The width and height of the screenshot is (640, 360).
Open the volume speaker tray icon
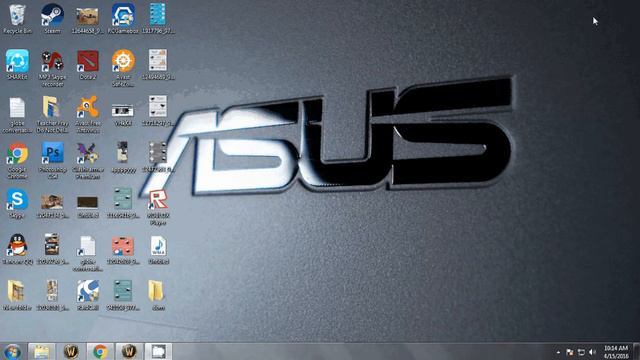[593, 352]
